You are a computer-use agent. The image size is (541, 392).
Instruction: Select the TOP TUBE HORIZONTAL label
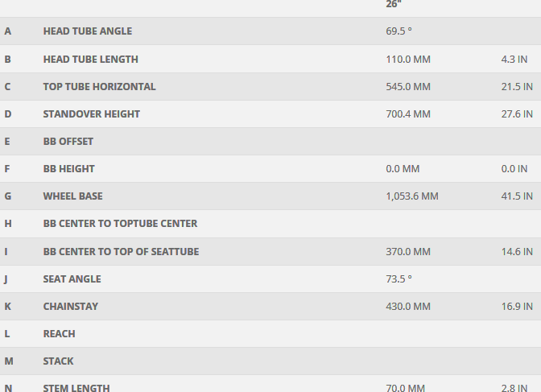[99, 86]
